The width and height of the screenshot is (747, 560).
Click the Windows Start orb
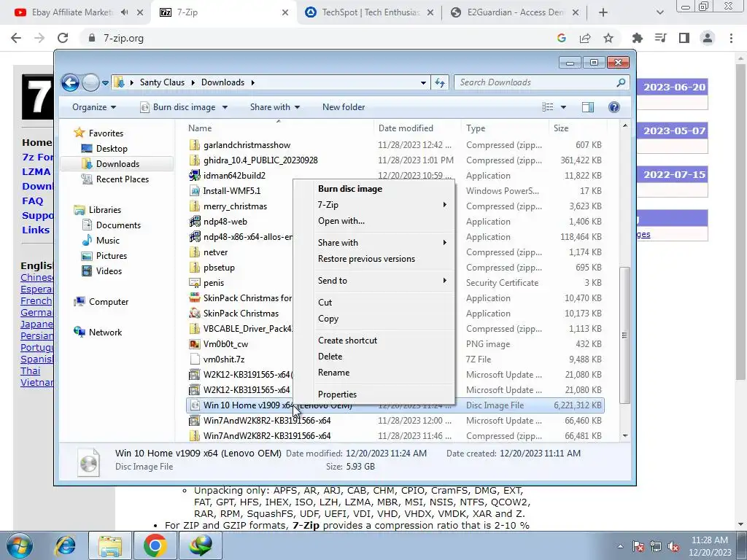(x=19, y=545)
